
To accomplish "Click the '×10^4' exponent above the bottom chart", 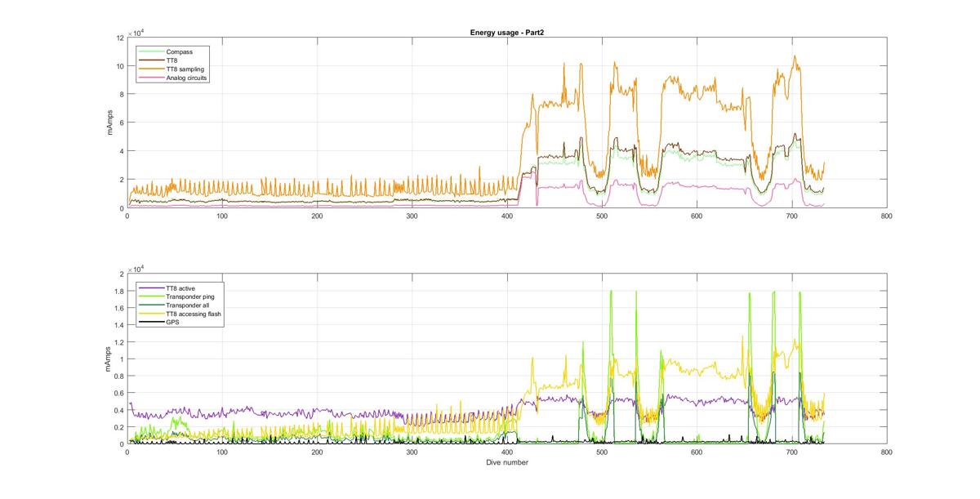I will coord(137,267).
